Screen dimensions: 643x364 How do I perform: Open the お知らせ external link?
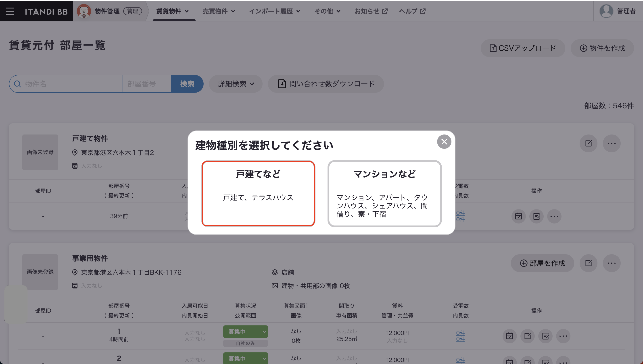tap(371, 11)
